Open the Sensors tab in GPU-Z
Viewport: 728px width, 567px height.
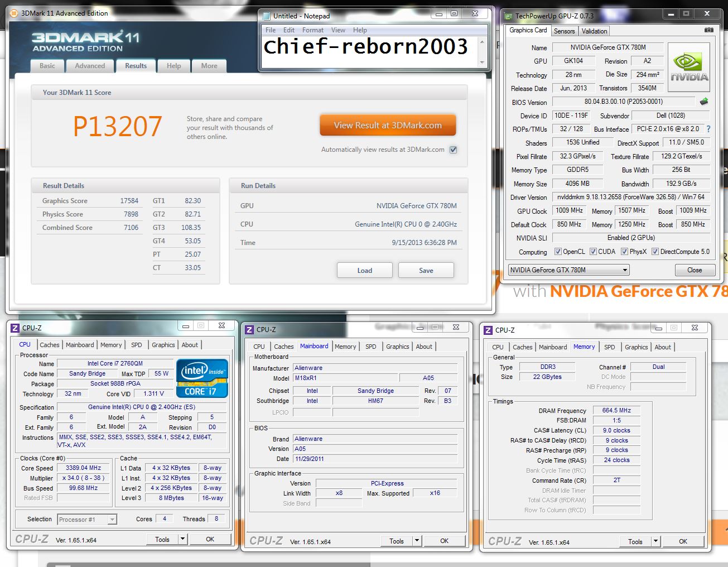(564, 31)
